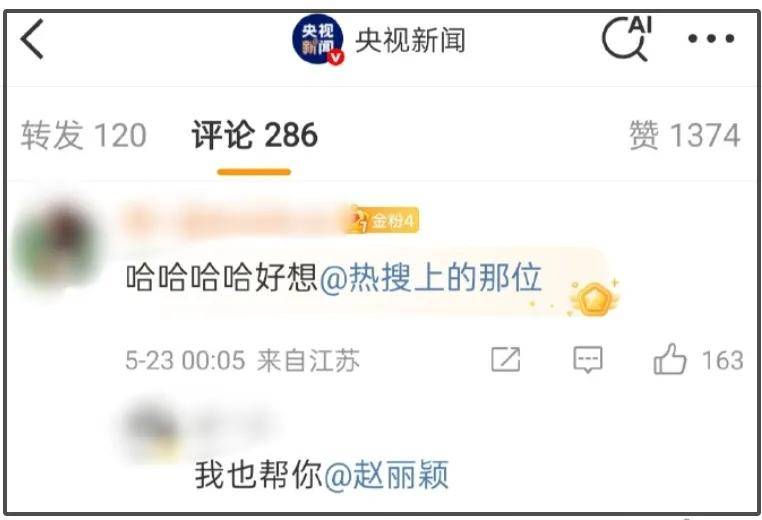Go back using the top-left arrow

click(32, 39)
